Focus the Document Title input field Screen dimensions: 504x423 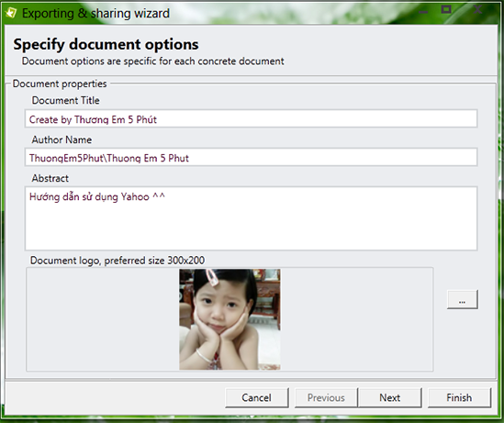pyautogui.click(x=251, y=119)
